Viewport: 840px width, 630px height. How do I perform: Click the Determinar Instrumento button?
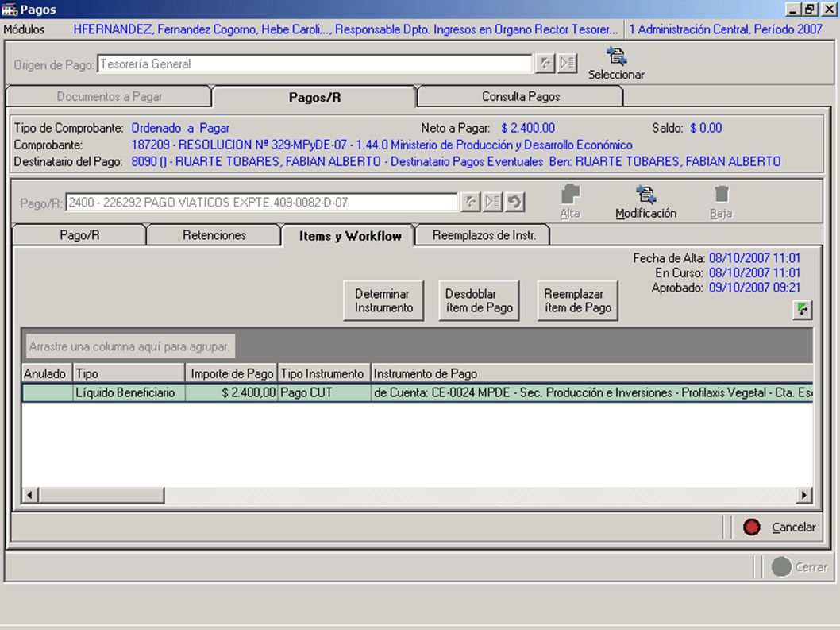tap(383, 301)
